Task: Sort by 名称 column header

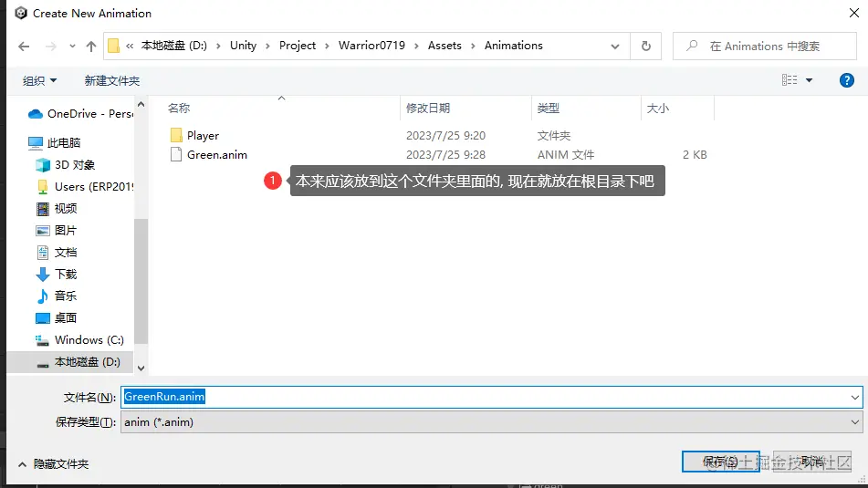Action: point(179,109)
